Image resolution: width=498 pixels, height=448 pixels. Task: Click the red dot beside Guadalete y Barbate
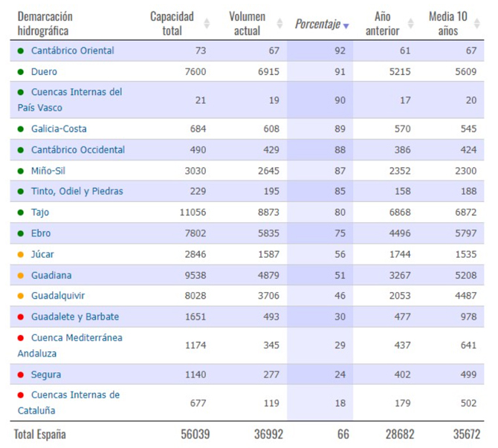tap(21, 317)
